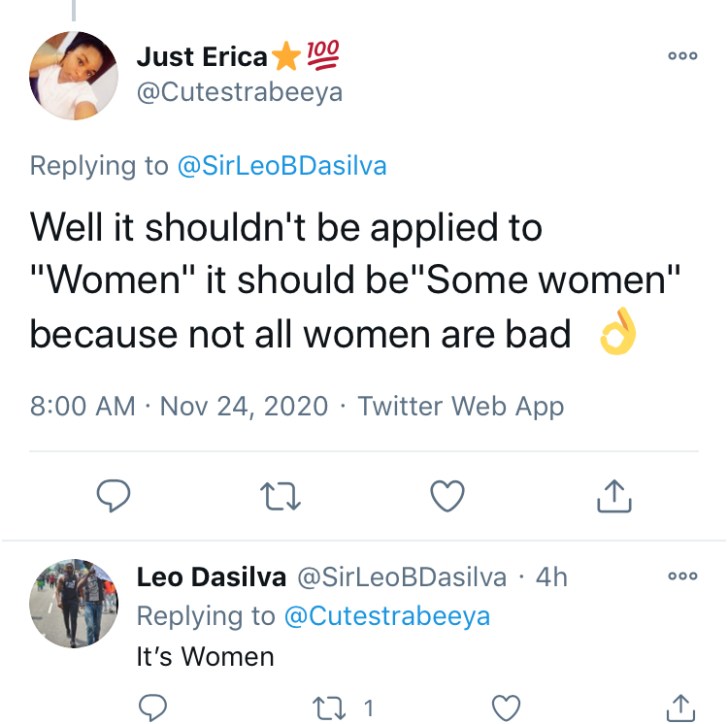Viewport: 728px width, 724px height.
Task: Click the @Cutestrabeeya handle under Just Erica
Action: [239, 92]
